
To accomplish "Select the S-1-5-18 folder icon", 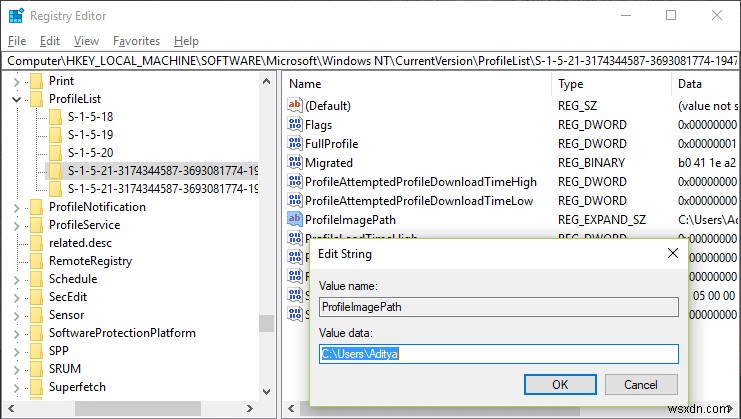I will click(55, 117).
